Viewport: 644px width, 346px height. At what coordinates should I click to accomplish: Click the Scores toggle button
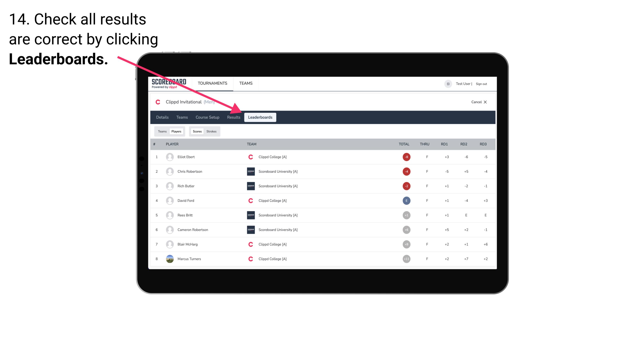(x=197, y=131)
